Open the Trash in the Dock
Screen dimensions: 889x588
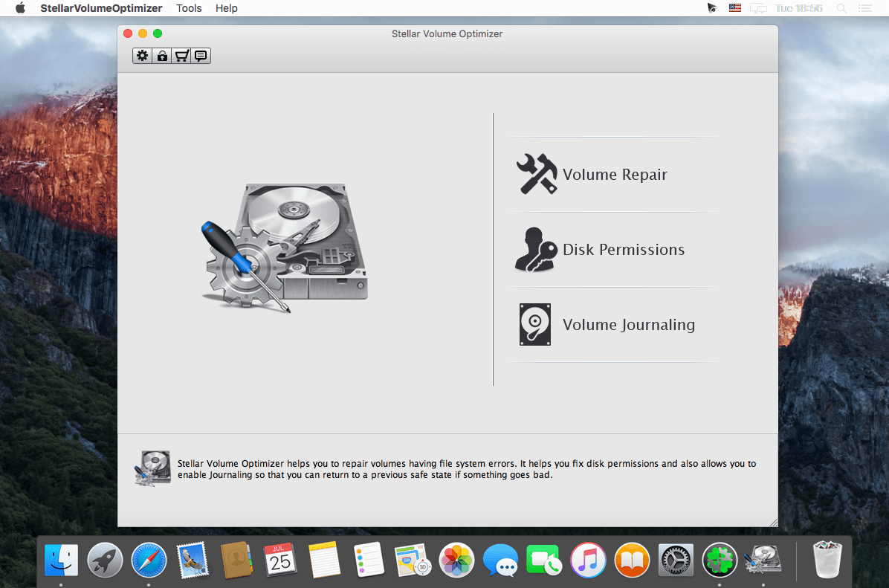pos(827,560)
